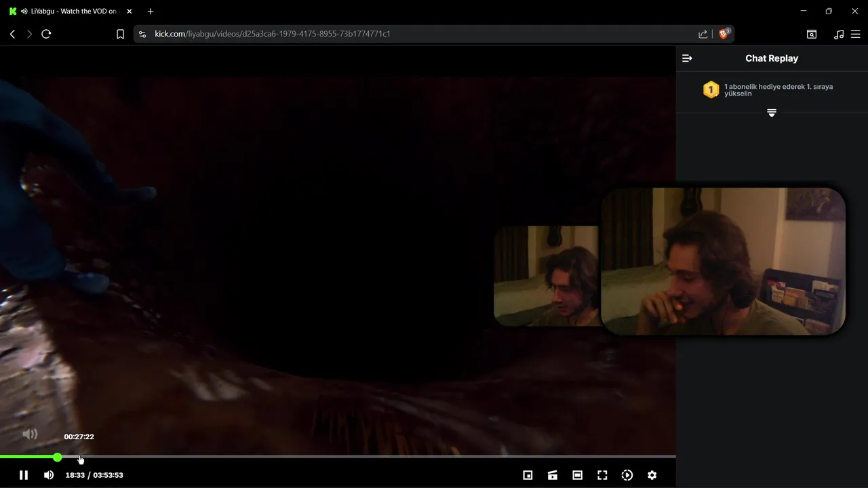Expand the gift leaderboard arrow
Image resolution: width=868 pixels, height=488 pixels.
coord(772,113)
